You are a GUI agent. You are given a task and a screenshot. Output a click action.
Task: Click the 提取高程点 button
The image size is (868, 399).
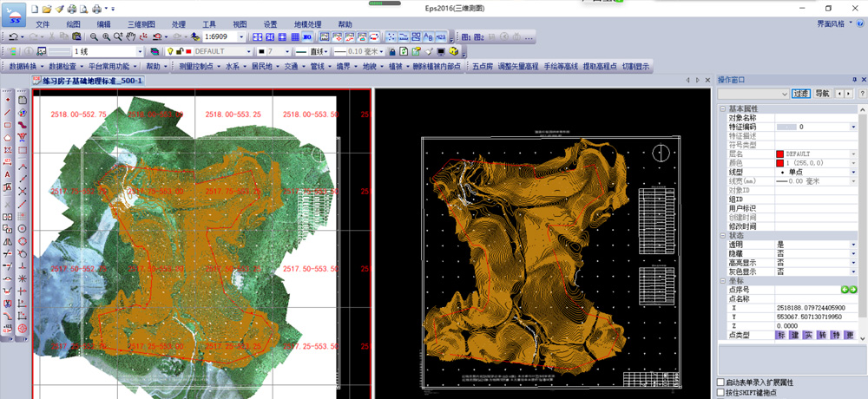(x=599, y=66)
